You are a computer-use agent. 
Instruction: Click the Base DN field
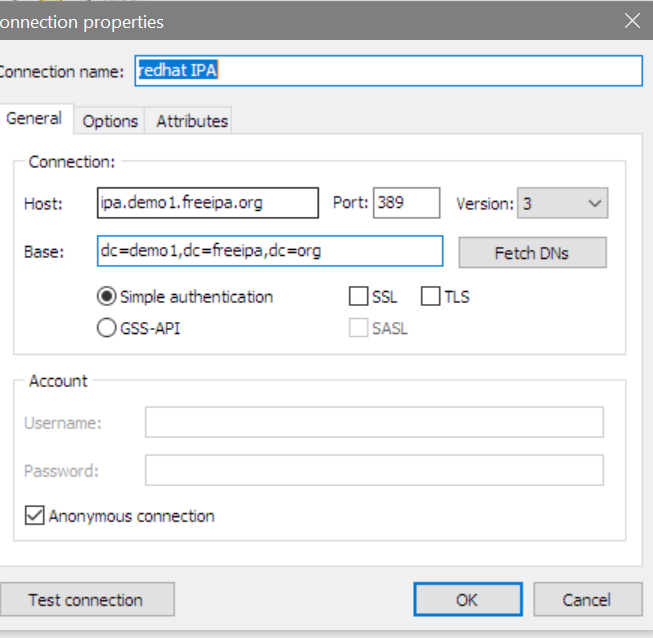(270, 251)
